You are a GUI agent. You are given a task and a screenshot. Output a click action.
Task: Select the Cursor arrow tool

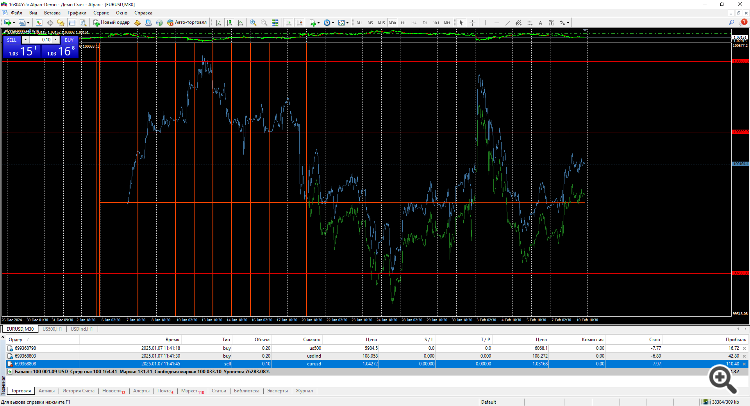point(461,22)
